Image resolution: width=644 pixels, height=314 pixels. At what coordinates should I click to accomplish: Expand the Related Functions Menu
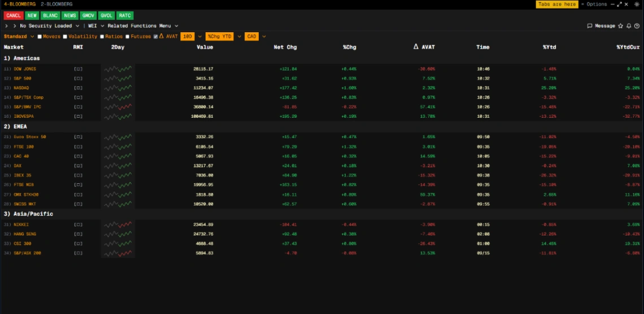pyautogui.click(x=143, y=26)
